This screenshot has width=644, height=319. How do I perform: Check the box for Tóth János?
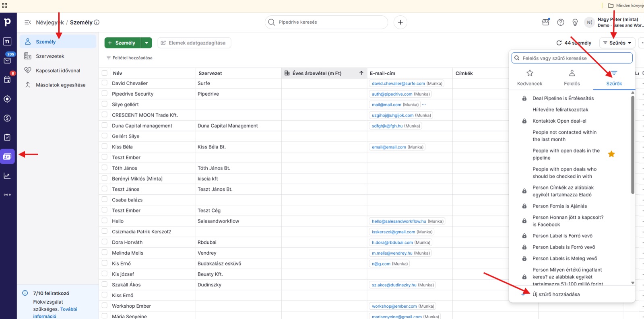click(105, 168)
